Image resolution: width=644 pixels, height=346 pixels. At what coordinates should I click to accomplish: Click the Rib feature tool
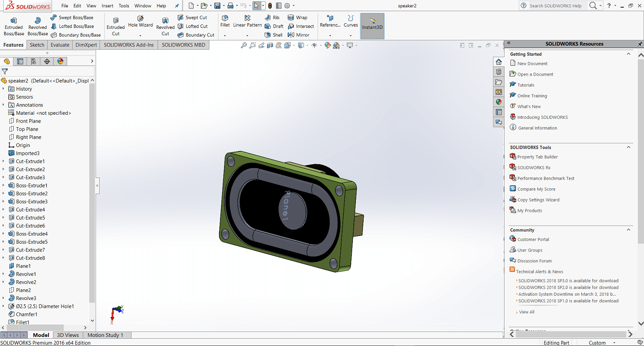[272, 18]
